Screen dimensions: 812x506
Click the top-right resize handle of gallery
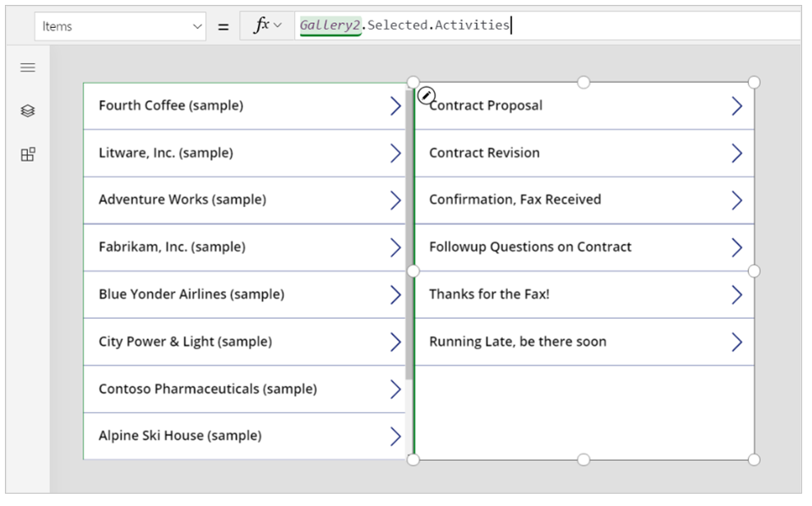tap(754, 82)
